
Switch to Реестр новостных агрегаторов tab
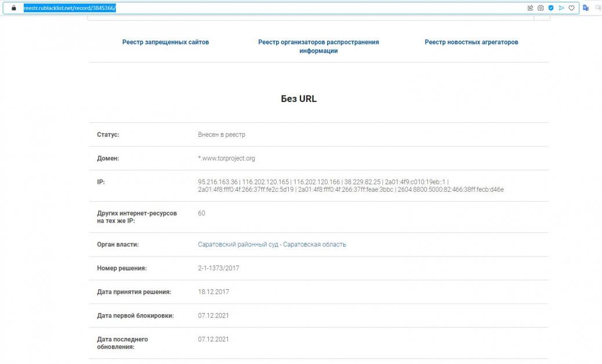click(x=472, y=42)
